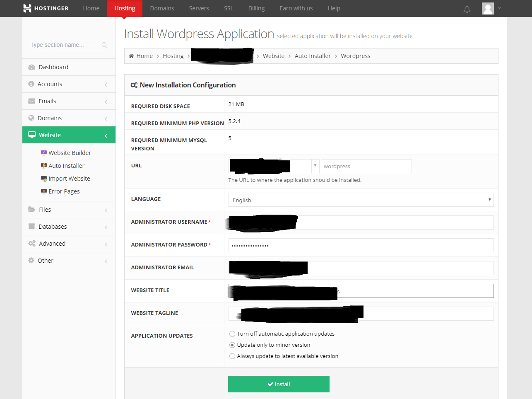Click the home icon in breadcrumb
The width and height of the screenshot is (532, 399).
coord(131,56)
